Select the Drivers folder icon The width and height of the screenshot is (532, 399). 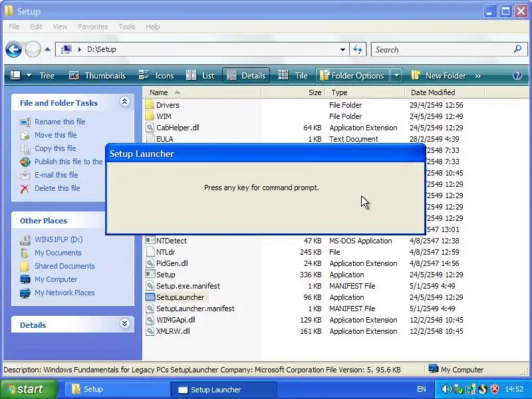point(150,105)
